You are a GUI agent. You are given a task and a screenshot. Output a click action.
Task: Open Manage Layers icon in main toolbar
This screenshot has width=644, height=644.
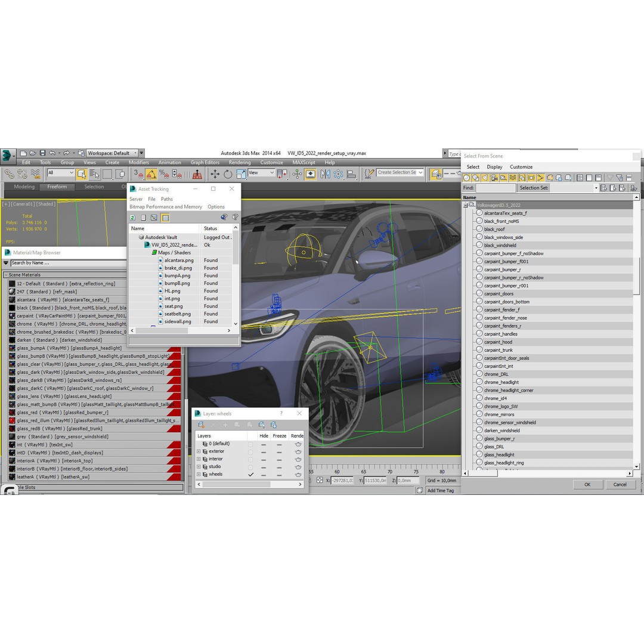[436, 174]
